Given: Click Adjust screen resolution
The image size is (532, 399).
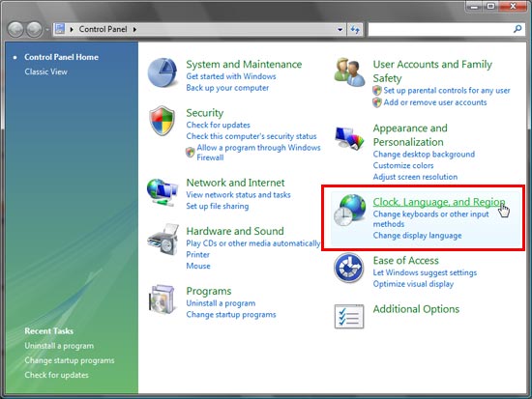Looking at the screenshot, I should [415, 177].
